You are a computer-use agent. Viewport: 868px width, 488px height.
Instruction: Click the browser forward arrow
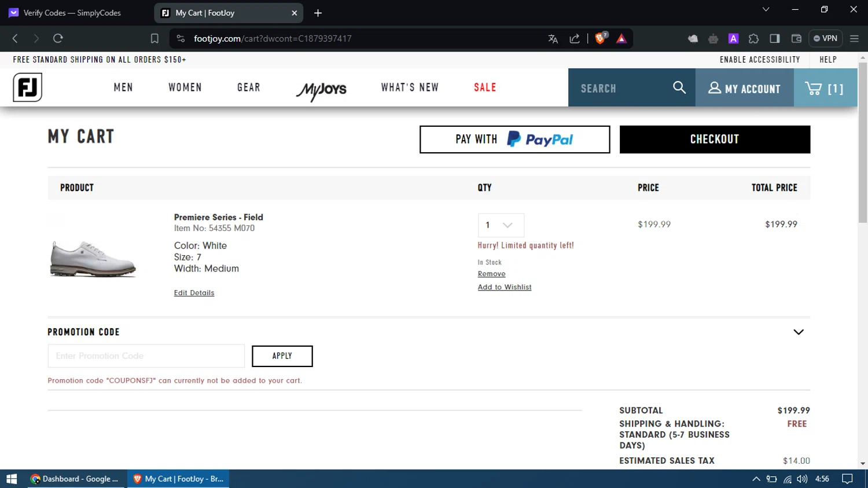(x=36, y=39)
